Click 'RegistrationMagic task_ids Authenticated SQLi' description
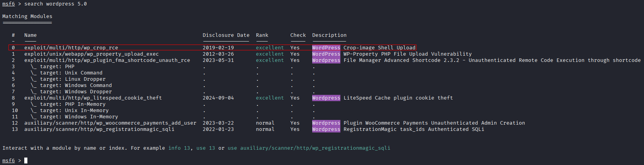The width and height of the screenshot is (644, 165). click(414, 129)
